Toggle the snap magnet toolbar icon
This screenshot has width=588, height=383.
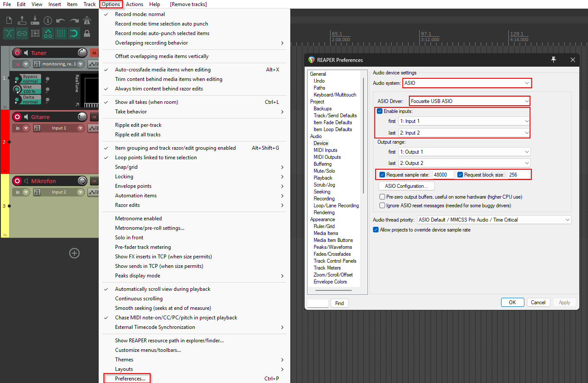(x=74, y=33)
